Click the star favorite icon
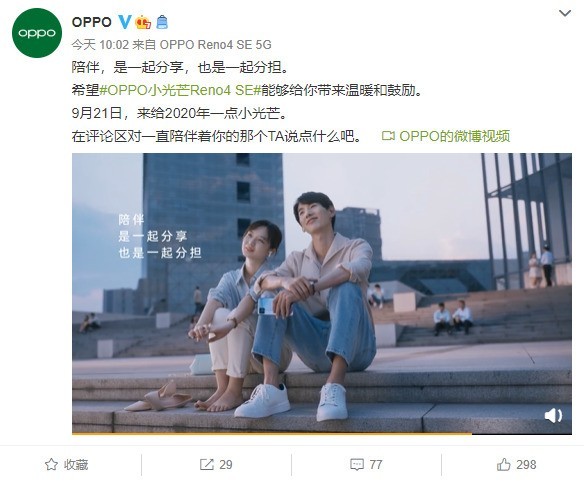 (x=51, y=464)
